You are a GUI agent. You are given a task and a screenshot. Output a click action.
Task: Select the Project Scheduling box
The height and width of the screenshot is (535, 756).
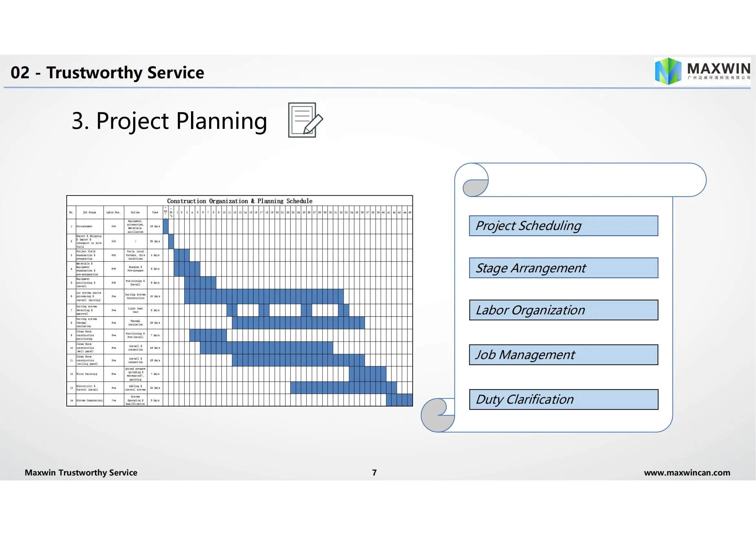564,226
